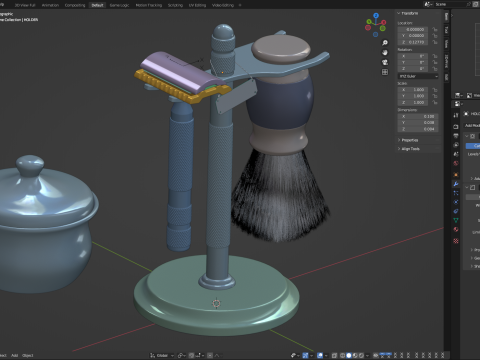The height and width of the screenshot is (360, 480).
Task: Select Solid viewport shading
Action: point(349,355)
